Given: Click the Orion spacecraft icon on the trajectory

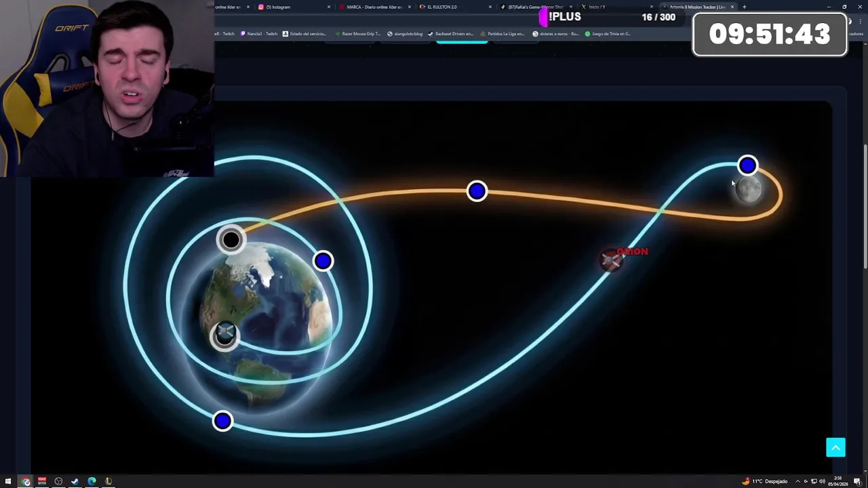Looking at the screenshot, I should click(611, 260).
